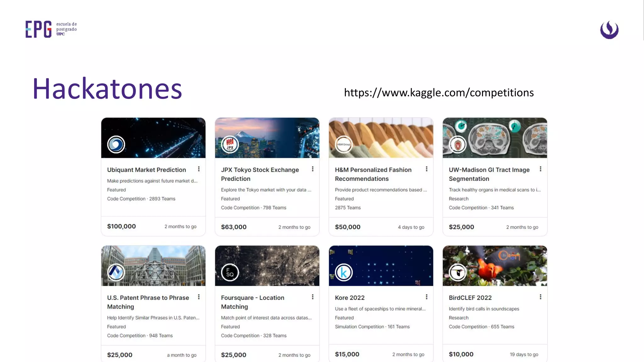This screenshot has height=362, width=644.
Task: Click the $15,000 prize amount
Action: click(347, 354)
